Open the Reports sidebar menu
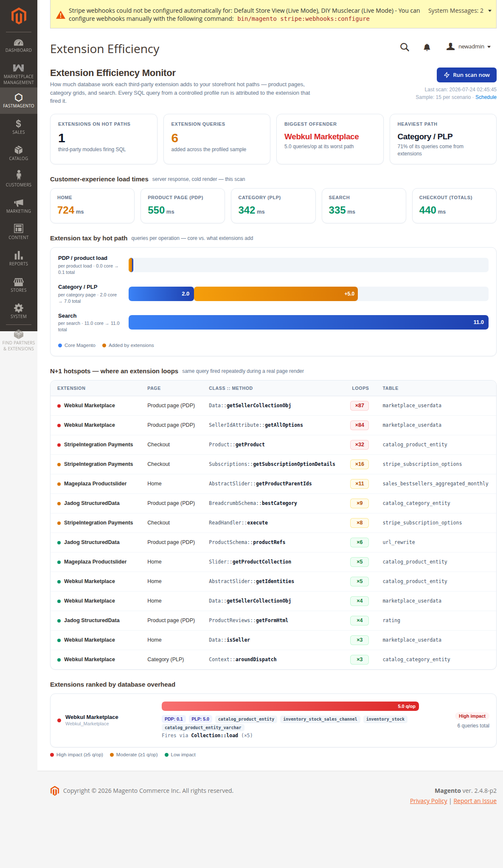 (19, 259)
